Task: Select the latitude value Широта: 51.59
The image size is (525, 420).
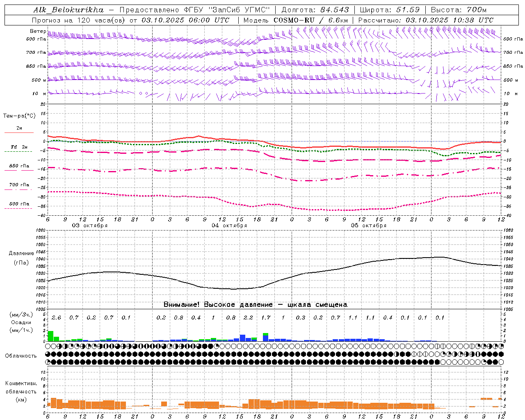Action: click(390, 10)
